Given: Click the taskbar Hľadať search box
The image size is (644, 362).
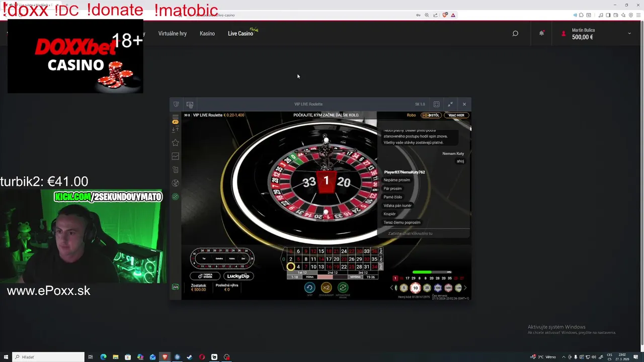Looking at the screenshot, I should (x=48, y=357).
